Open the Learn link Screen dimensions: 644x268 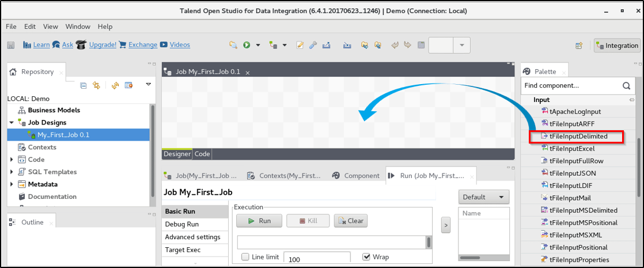[x=41, y=45]
